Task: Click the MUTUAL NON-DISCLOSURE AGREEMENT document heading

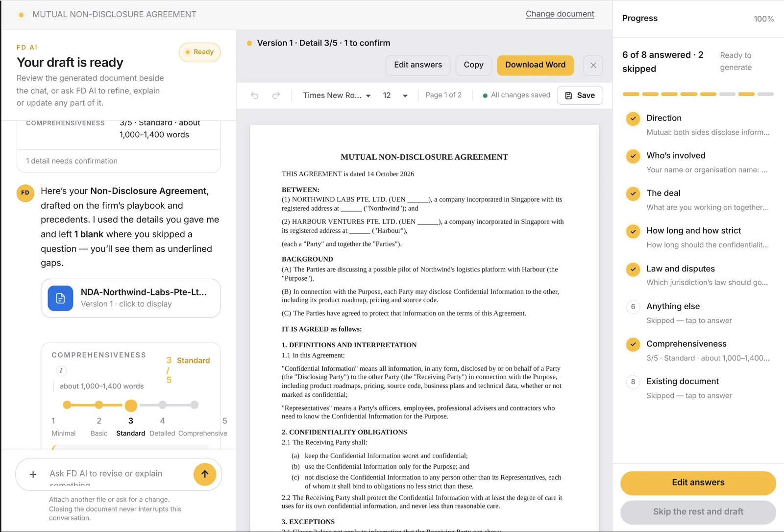Action: [424, 157]
